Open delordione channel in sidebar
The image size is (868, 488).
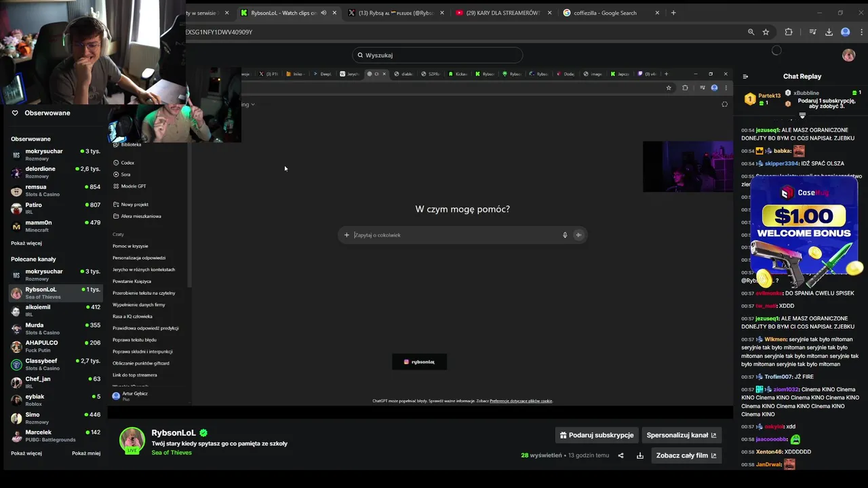56,172
